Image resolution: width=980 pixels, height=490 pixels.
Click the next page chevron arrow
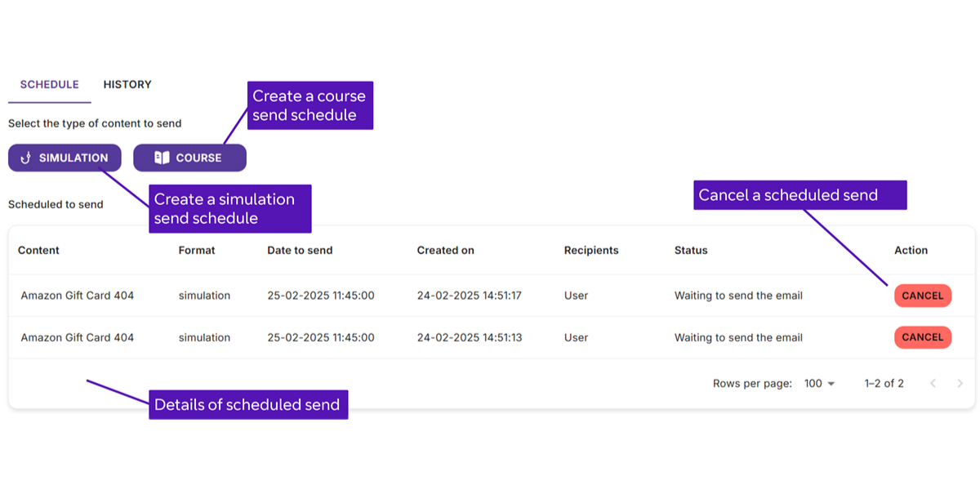tap(960, 383)
